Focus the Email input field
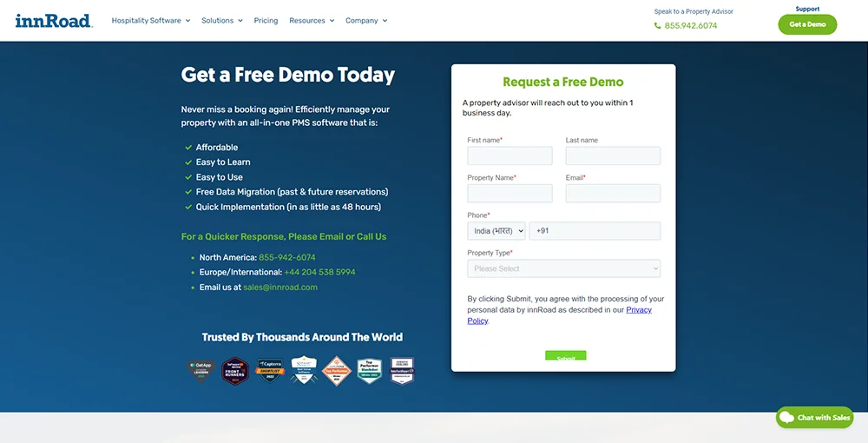 click(x=613, y=193)
